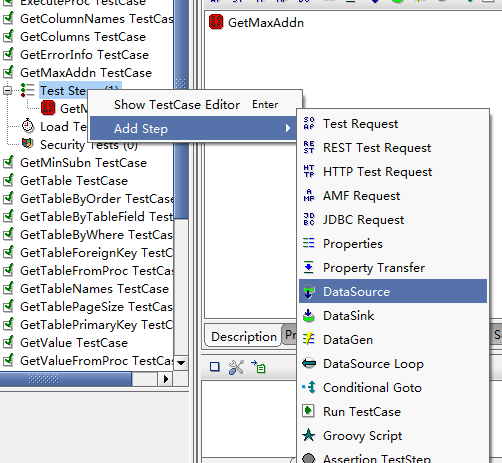Collapse the Test Steps tree node
Screen dimensions: 502x463
coord(7,90)
